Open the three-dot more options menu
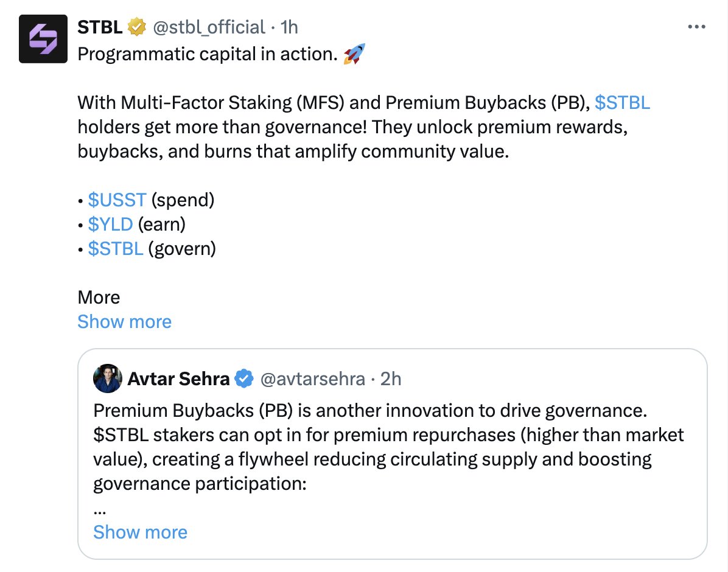The width and height of the screenshot is (728, 572). 696,27
